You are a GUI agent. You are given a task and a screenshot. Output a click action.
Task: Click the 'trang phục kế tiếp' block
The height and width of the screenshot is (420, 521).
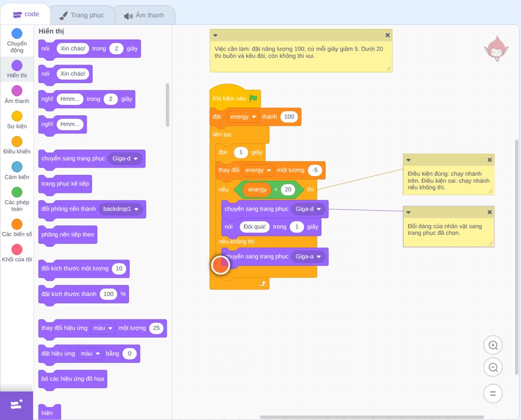65,184
